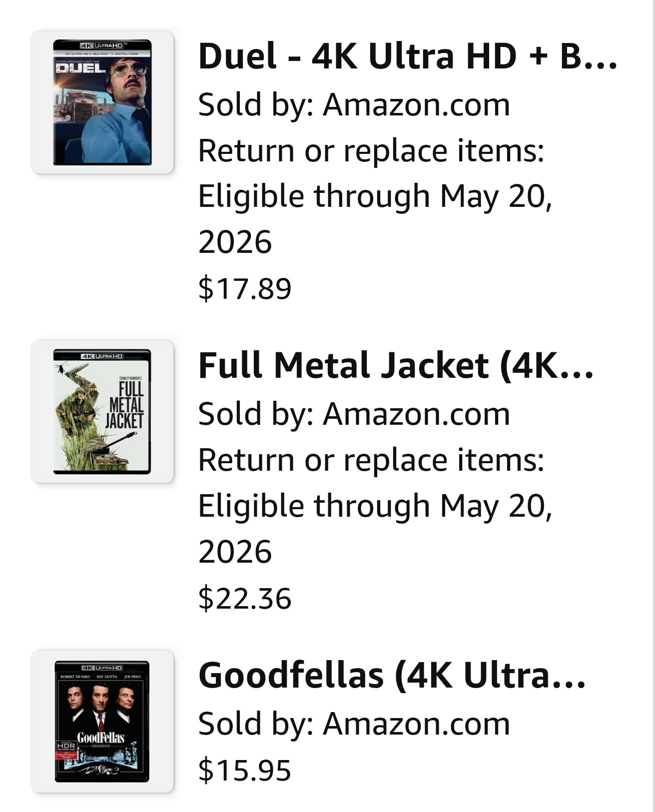Tap Return or replace items for Duel
Image resolution: width=655 pixels, height=812 pixels.
(371, 150)
